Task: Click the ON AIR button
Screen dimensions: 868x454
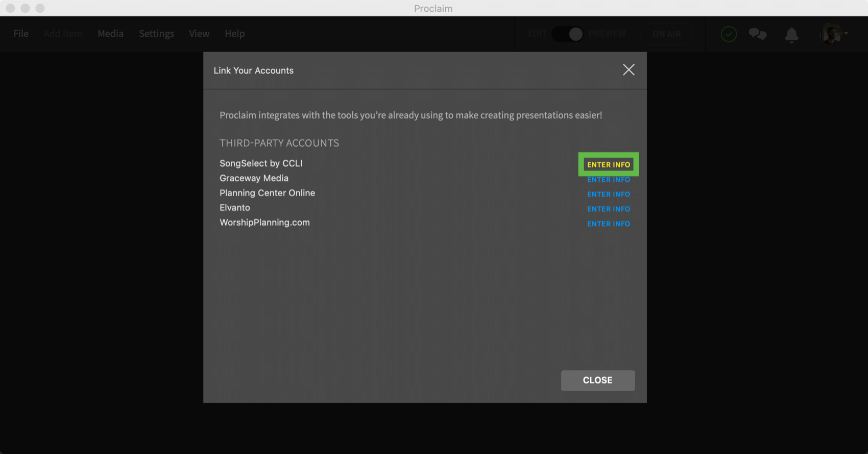Action: click(666, 34)
